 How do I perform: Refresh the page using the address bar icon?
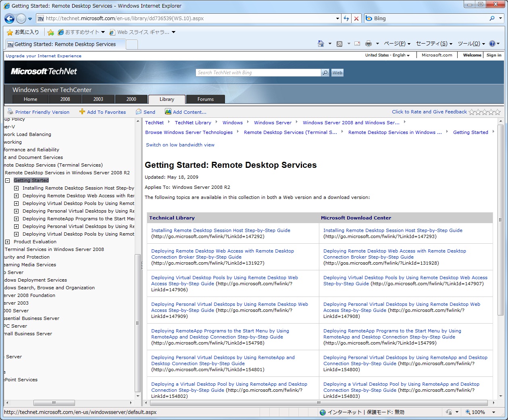pyautogui.click(x=346, y=19)
